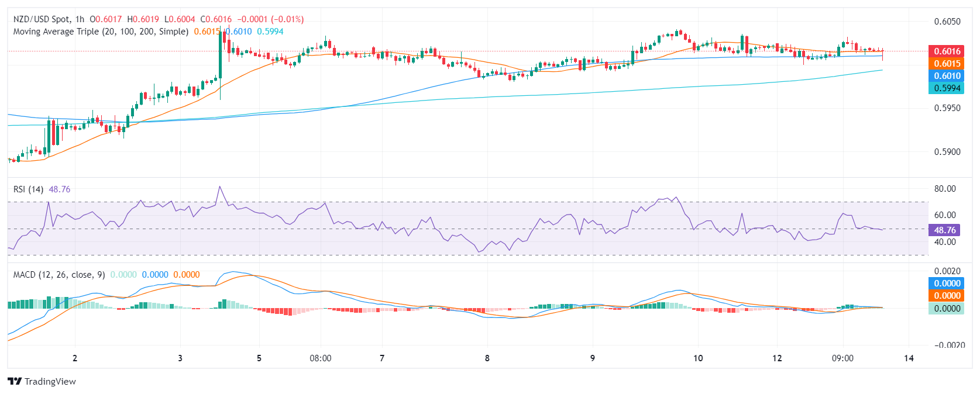Viewport: 980px width, 394px height.
Task: Click the 08:00 time axis label
Action: click(x=320, y=358)
